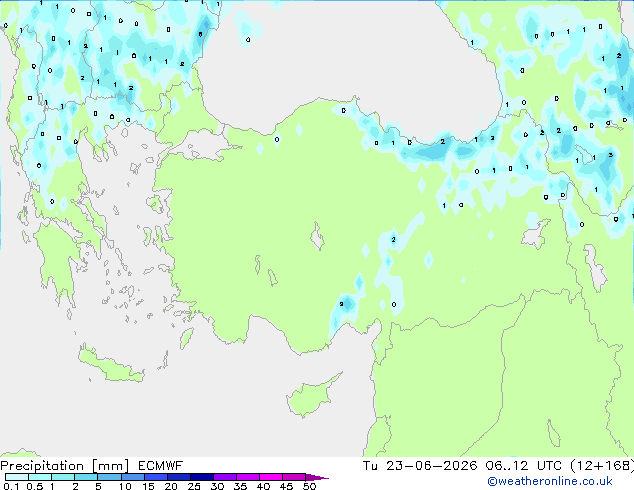
Task: Select the 5–10 mm legend color box
Action: (x=109, y=477)
